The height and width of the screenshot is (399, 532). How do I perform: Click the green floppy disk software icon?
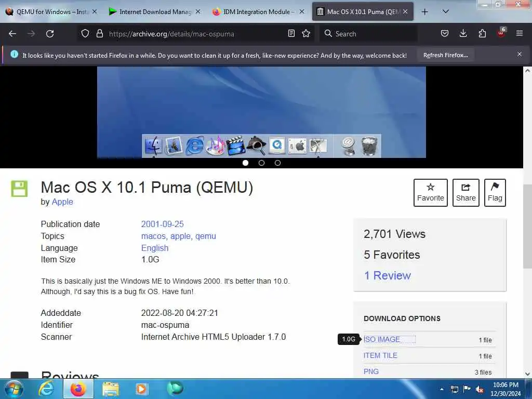(19, 189)
